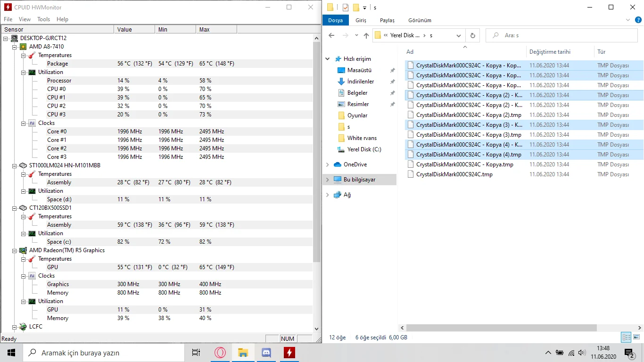The width and height of the screenshot is (644, 362).
Task: Sort files by Ad column header
Action: click(465, 52)
